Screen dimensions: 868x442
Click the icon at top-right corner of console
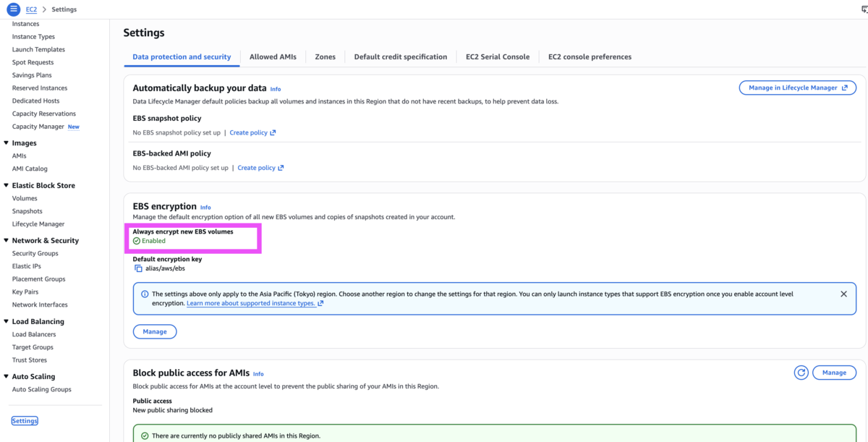tap(864, 9)
